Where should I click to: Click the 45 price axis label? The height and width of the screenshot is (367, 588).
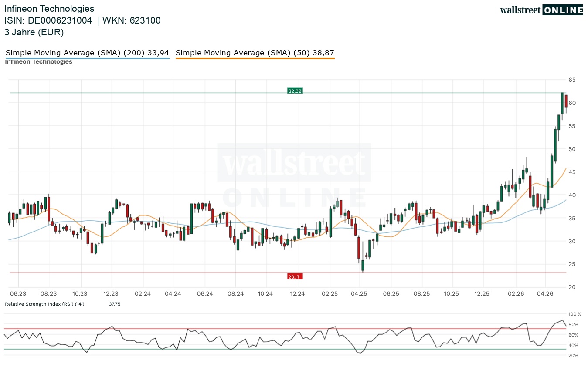[x=571, y=172]
